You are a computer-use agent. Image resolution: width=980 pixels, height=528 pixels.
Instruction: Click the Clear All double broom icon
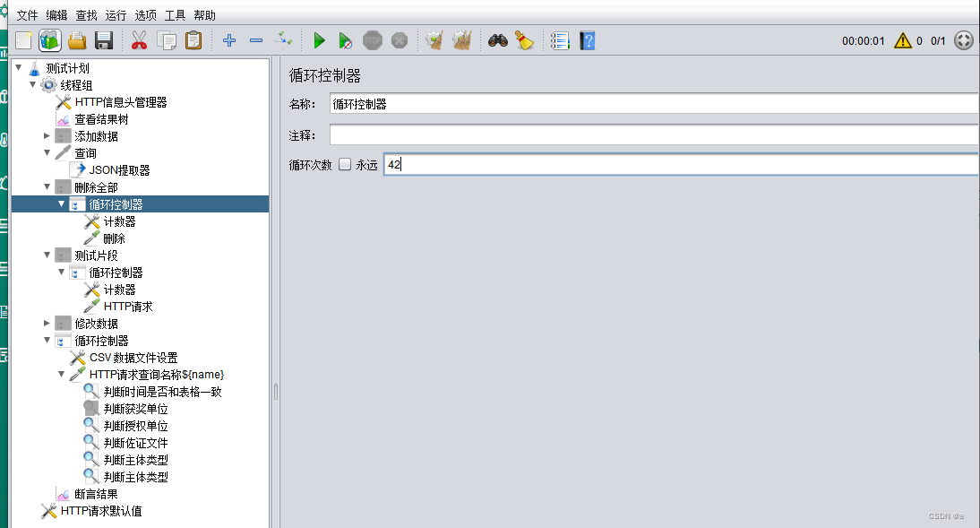pyautogui.click(x=462, y=40)
